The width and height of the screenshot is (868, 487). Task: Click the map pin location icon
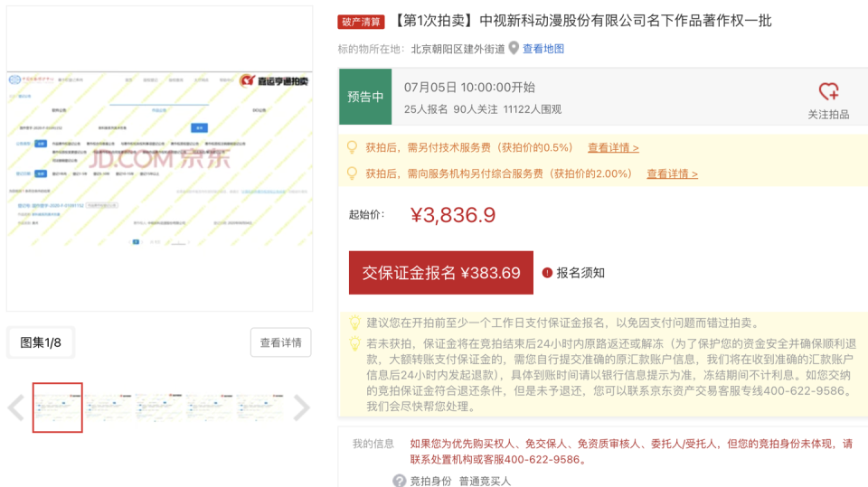pyautogui.click(x=514, y=48)
